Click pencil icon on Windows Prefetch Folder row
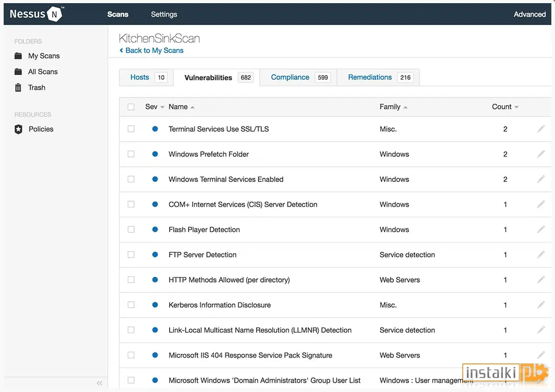 pos(541,154)
